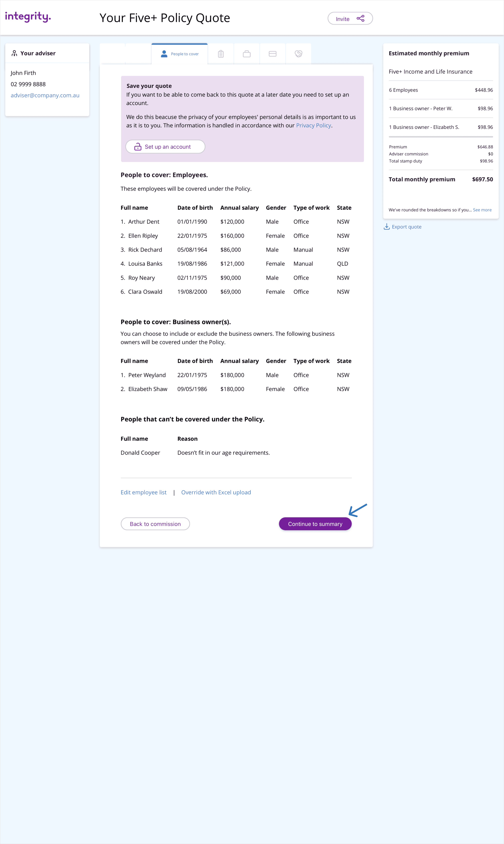Viewport: 504px width, 844px height.
Task: Click Export quote text link
Action: (x=407, y=227)
